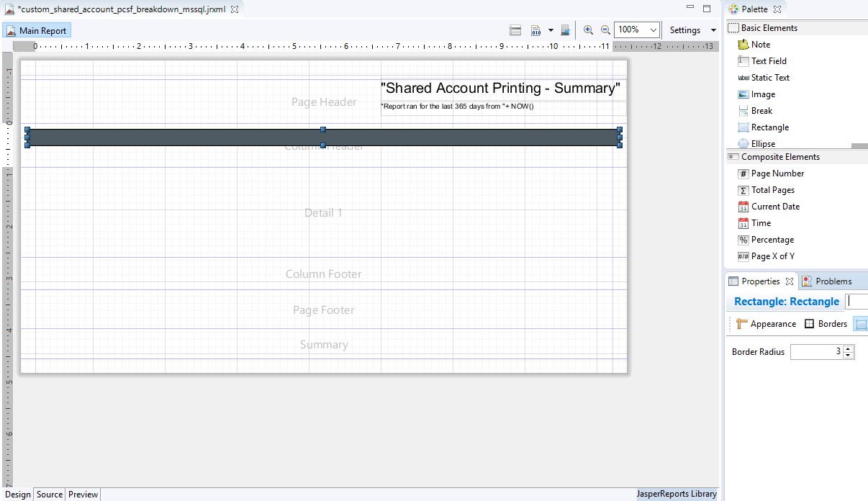Click the Border Radius input field
Viewport: 868px width, 501px height.
click(817, 352)
